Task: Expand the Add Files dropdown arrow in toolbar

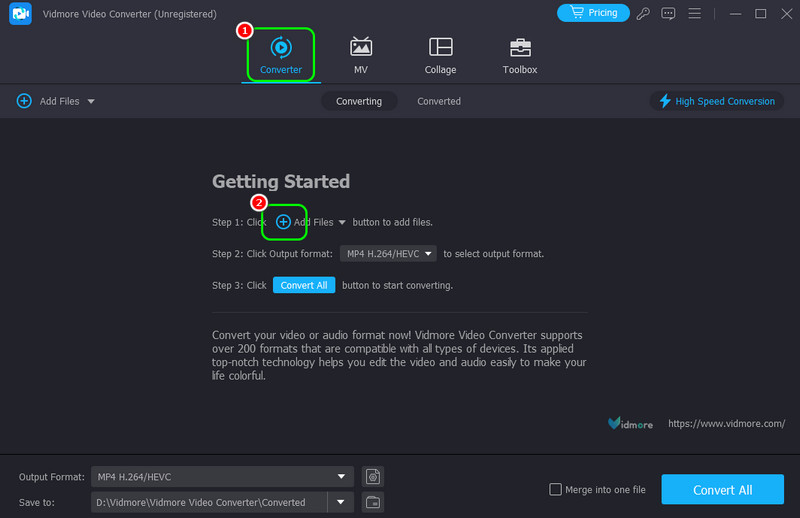Action: tap(91, 102)
